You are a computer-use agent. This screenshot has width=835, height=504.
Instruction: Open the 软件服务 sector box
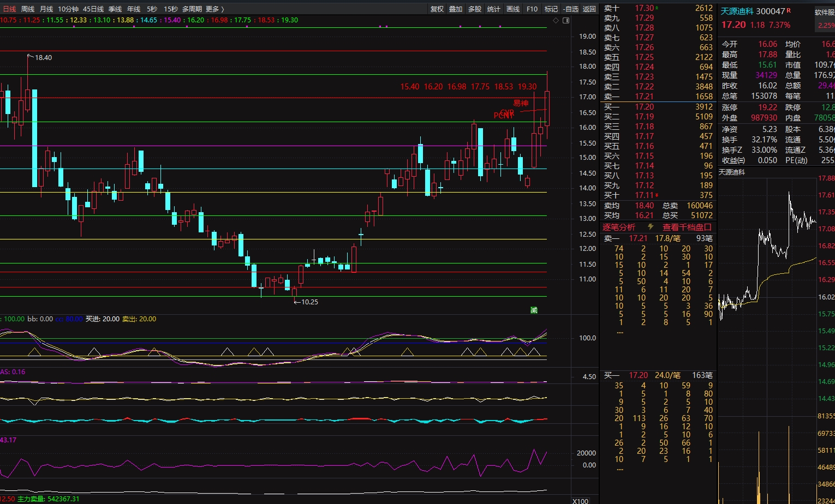point(825,18)
